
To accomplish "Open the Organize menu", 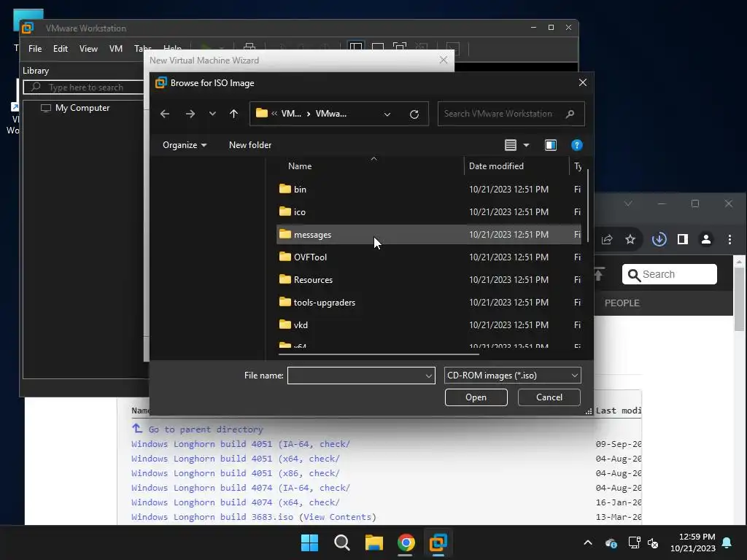I will click(x=185, y=145).
